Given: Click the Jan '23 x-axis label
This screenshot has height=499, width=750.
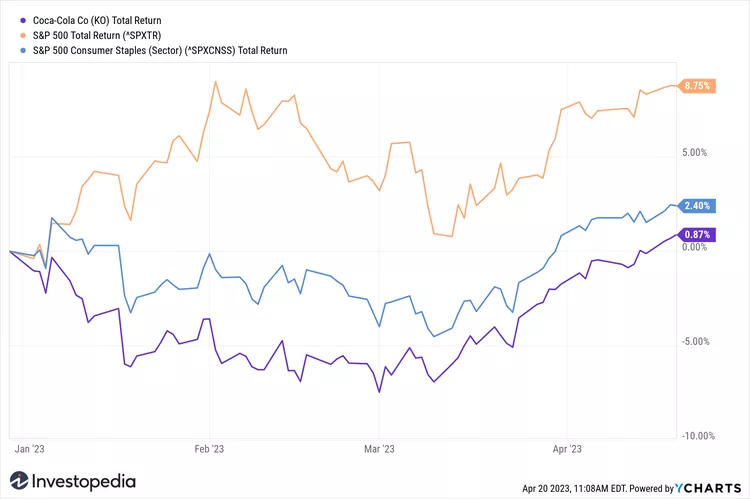Looking at the screenshot, I should click(31, 449).
